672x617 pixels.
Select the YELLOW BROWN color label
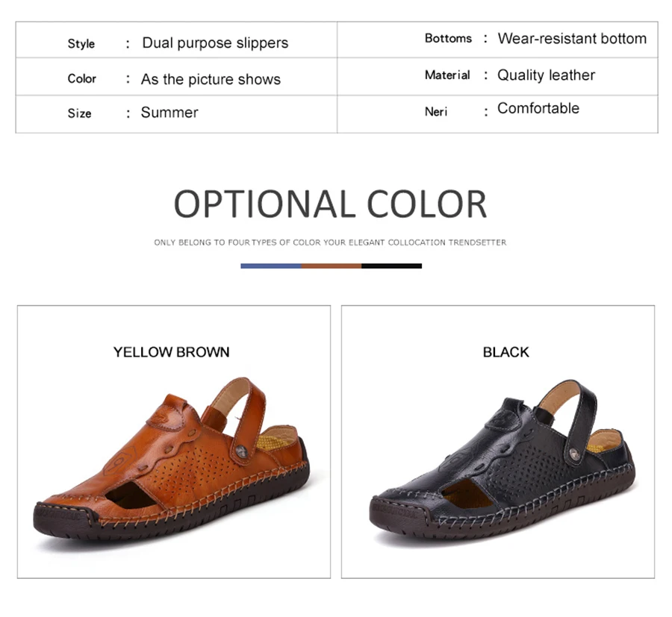(x=172, y=352)
